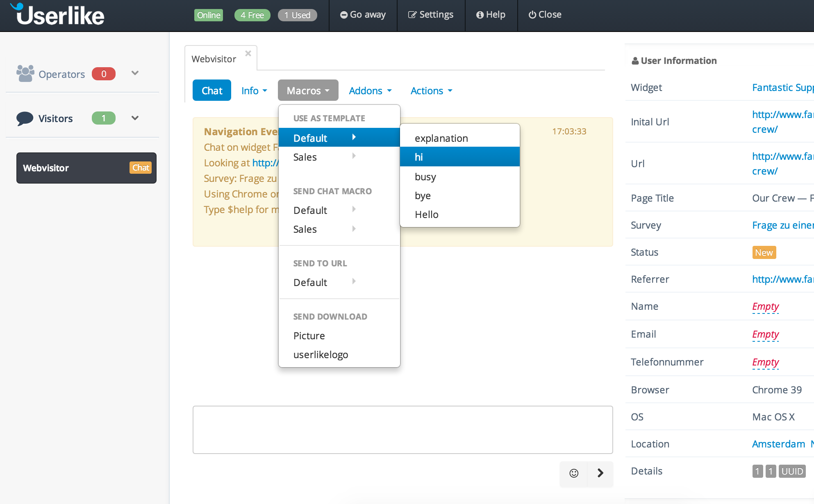The height and width of the screenshot is (504, 814).
Task: Open the Referrer link
Action: click(x=783, y=279)
